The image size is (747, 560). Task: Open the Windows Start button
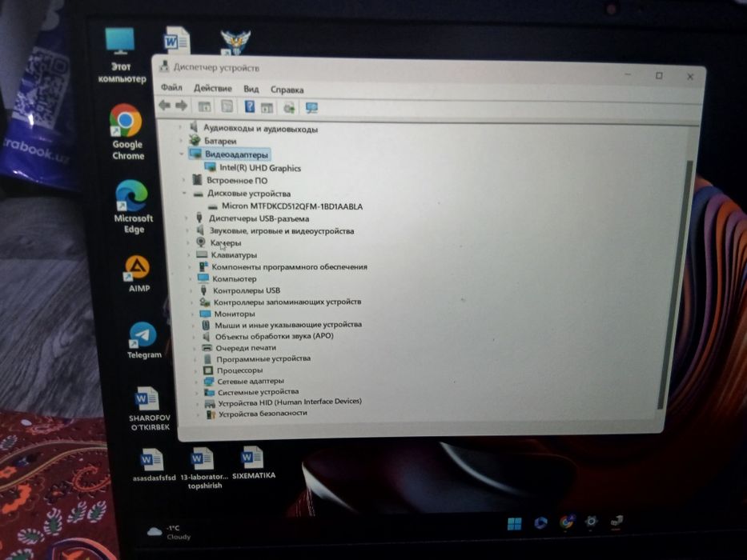coord(515,524)
